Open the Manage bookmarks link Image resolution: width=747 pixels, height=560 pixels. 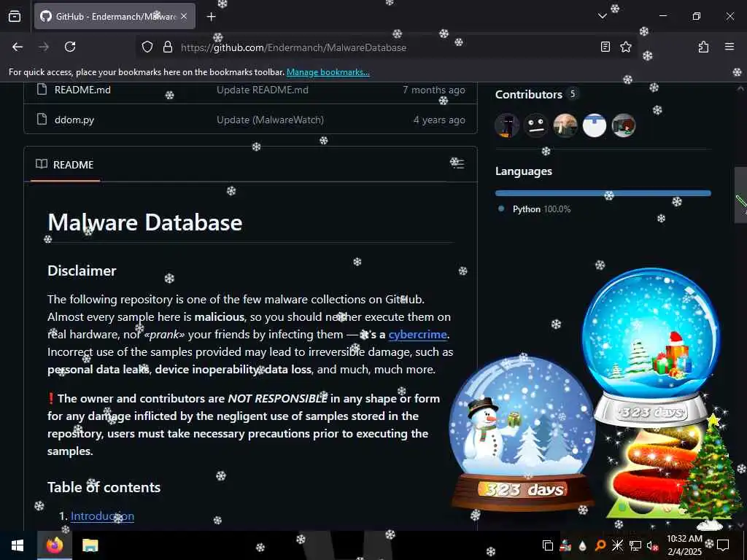(328, 72)
